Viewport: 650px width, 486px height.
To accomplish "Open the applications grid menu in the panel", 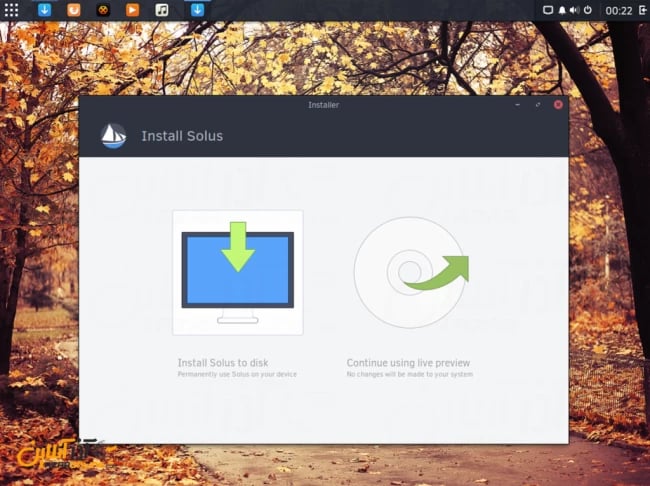I will click(11, 10).
